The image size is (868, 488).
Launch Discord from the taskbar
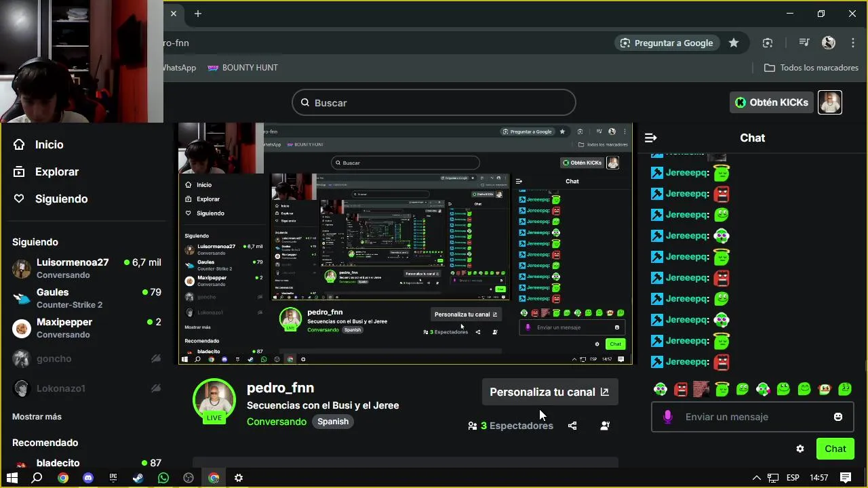pos(87,478)
